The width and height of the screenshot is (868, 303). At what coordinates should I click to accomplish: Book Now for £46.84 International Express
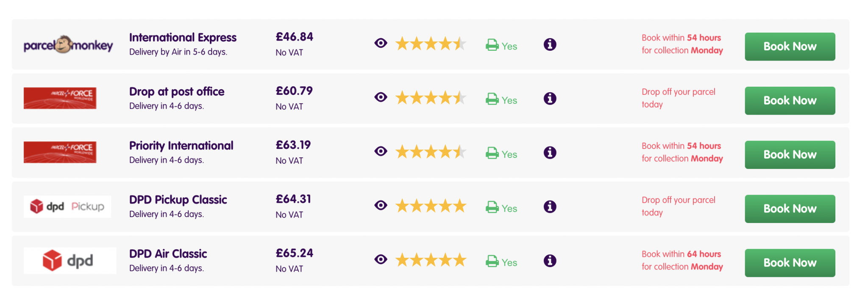click(x=790, y=47)
